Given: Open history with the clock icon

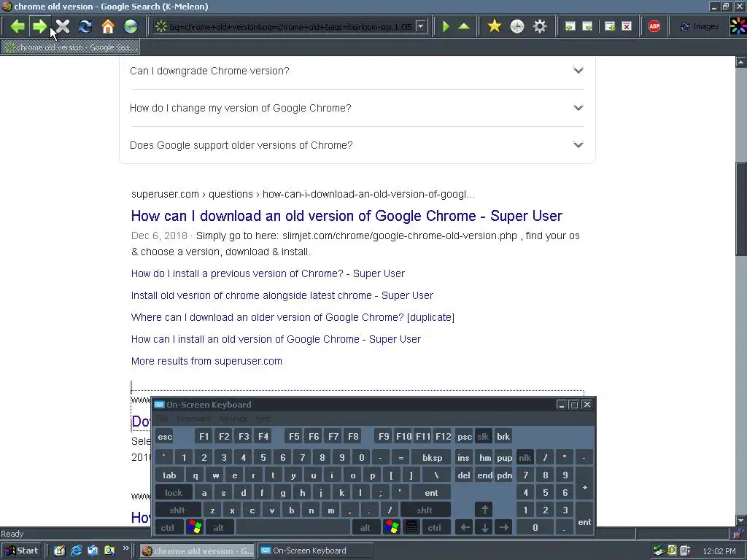Looking at the screenshot, I should tap(517, 26).
